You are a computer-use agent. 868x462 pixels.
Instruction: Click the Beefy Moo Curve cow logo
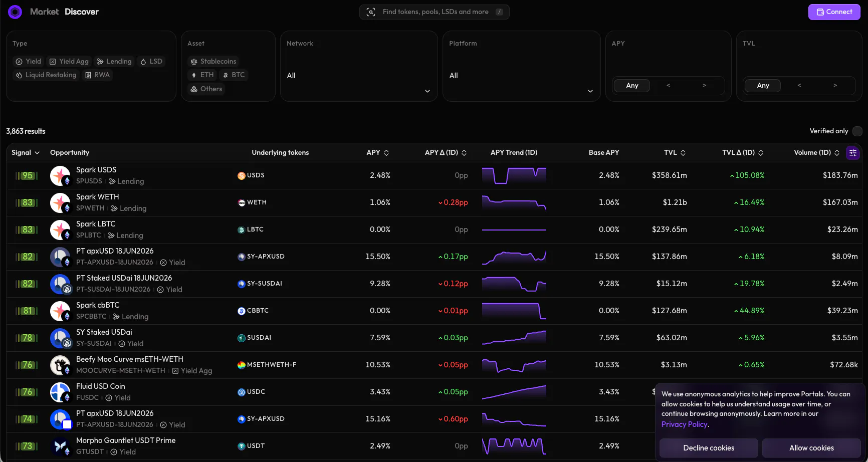[60, 365]
